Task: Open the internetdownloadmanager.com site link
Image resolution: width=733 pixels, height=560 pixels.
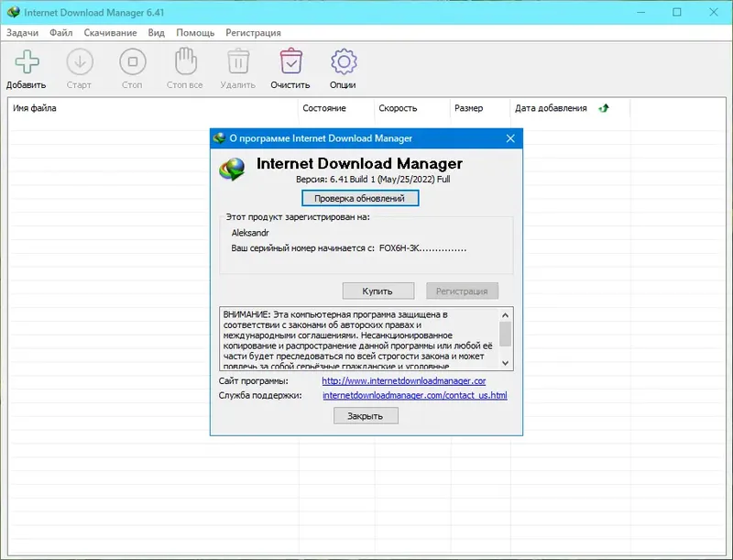Action: click(x=404, y=381)
